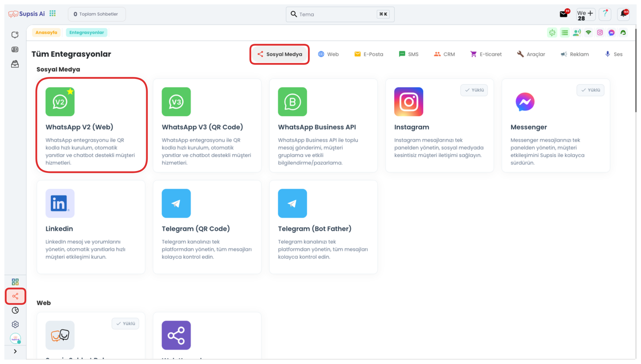Open the WhatsApp V3 (QR Code) card icon
This screenshot has width=641, height=364.
point(176,101)
